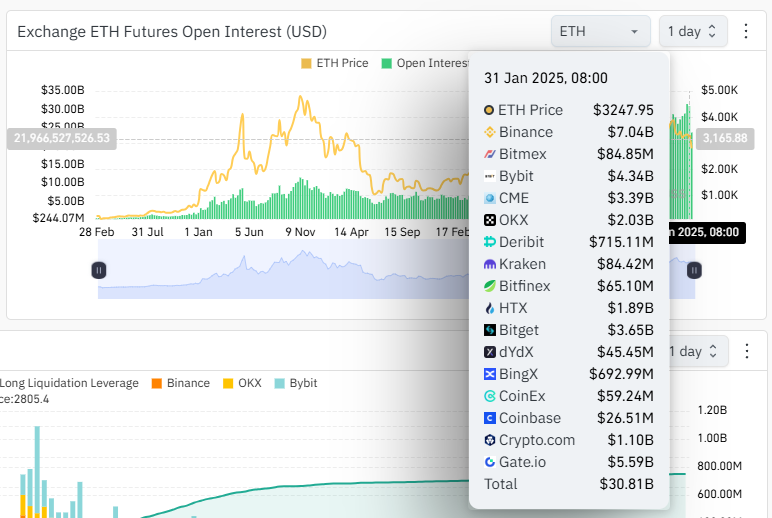Click the Binance icon in tooltip
The image size is (772, 518).
coord(490,132)
